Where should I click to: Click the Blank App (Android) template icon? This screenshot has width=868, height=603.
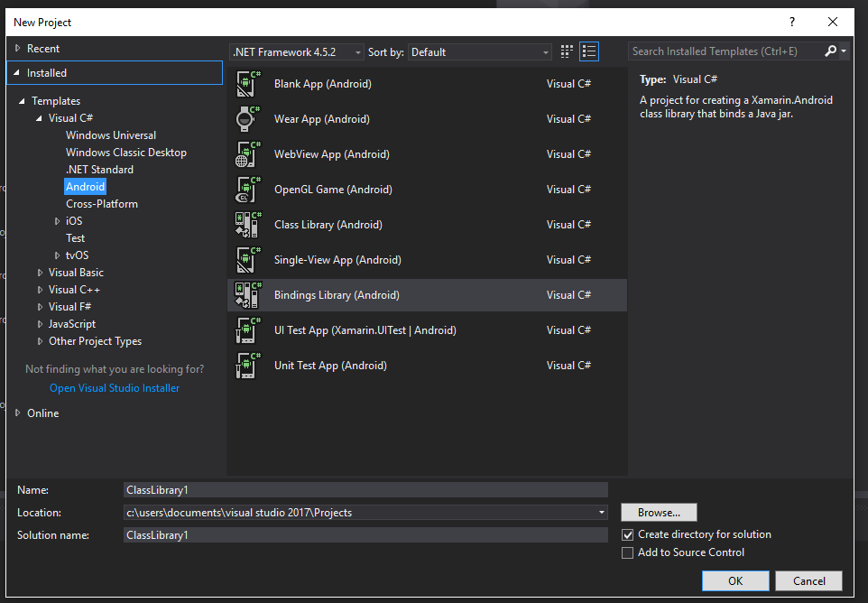coord(247,84)
